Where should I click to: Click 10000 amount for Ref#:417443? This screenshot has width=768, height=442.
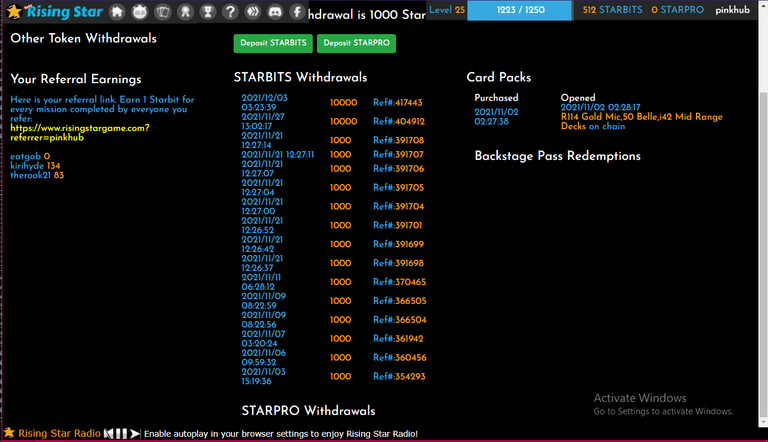(x=343, y=103)
